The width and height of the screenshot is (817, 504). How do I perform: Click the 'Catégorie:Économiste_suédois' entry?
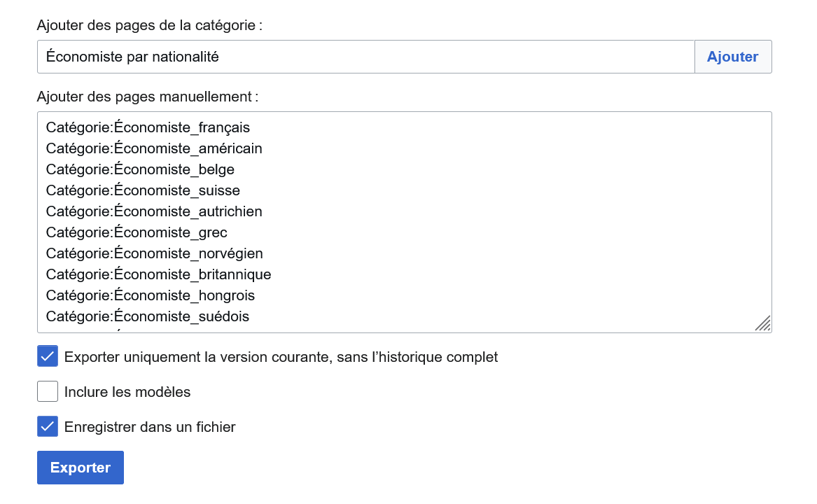click(x=147, y=316)
